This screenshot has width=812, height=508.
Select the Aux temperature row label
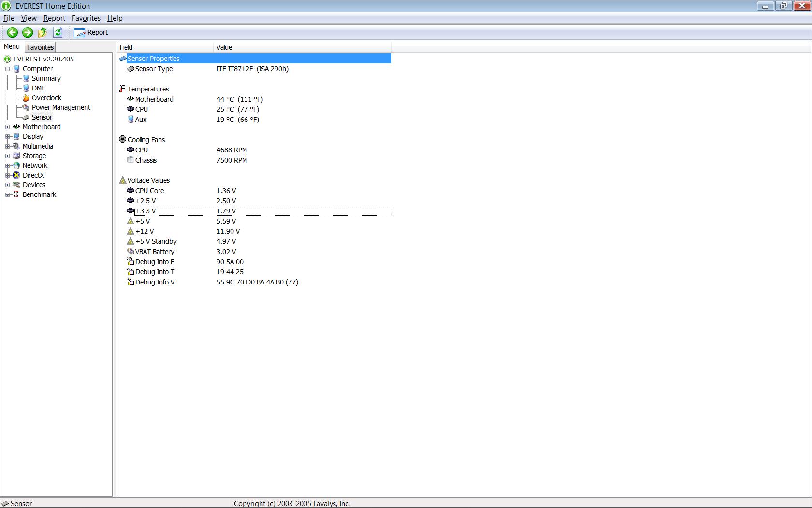[x=141, y=120]
